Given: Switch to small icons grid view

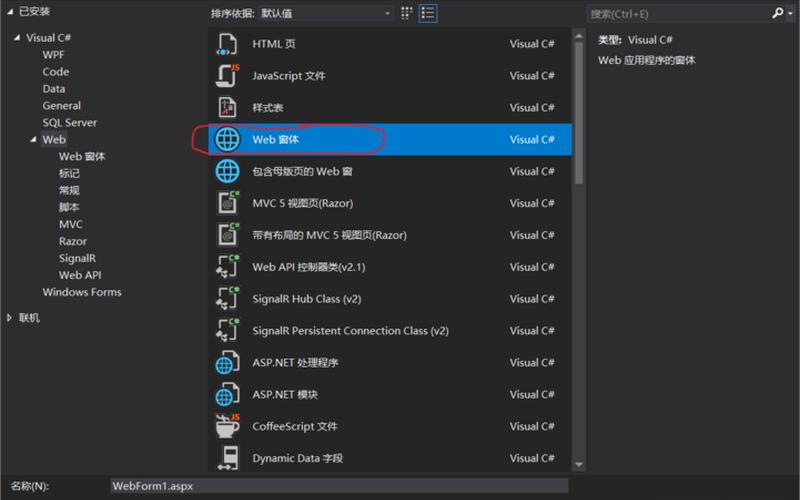Looking at the screenshot, I should click(x=406, y=13).
